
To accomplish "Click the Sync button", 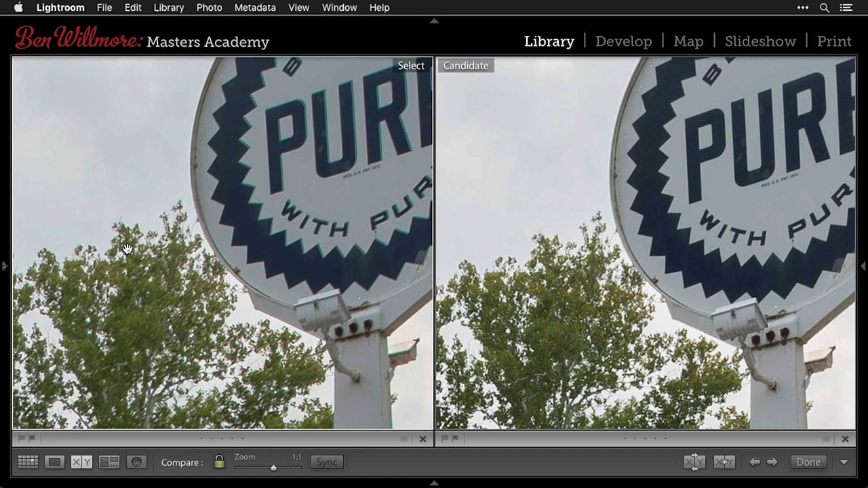I will click(x=327, y=462).
